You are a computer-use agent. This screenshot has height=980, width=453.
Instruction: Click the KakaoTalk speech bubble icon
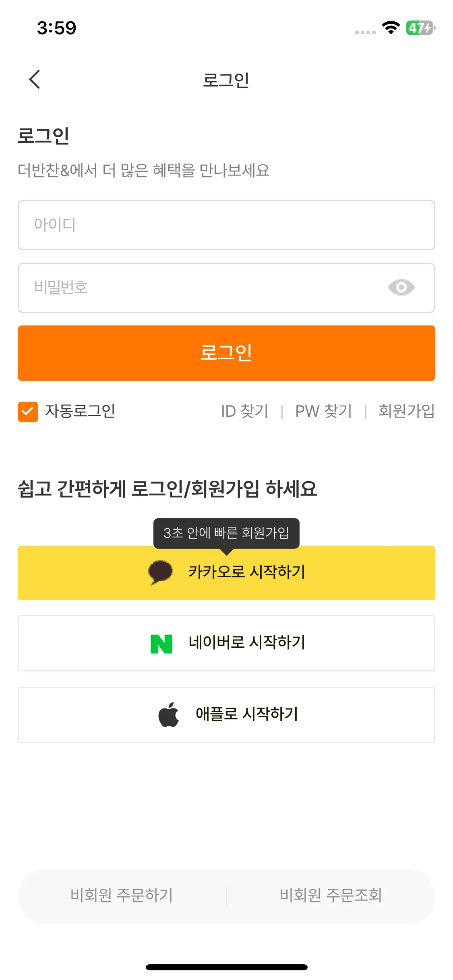pos(160,572)
